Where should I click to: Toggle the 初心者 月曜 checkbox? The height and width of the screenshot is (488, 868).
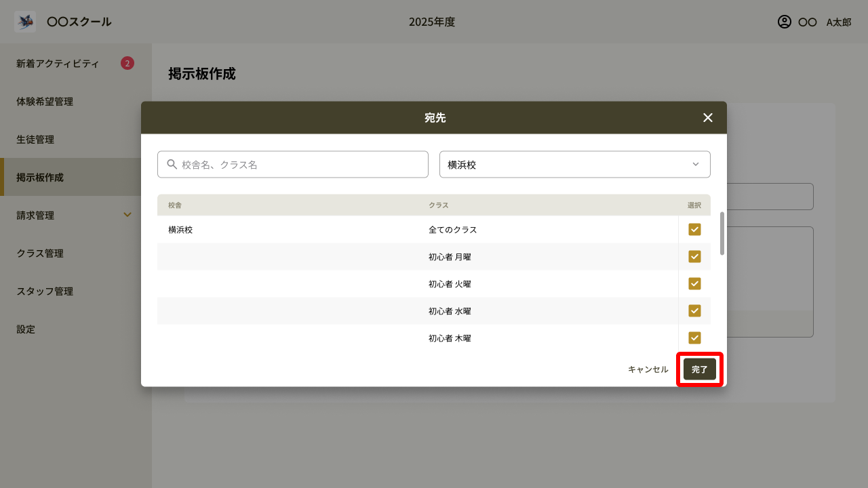click(694, 256)
